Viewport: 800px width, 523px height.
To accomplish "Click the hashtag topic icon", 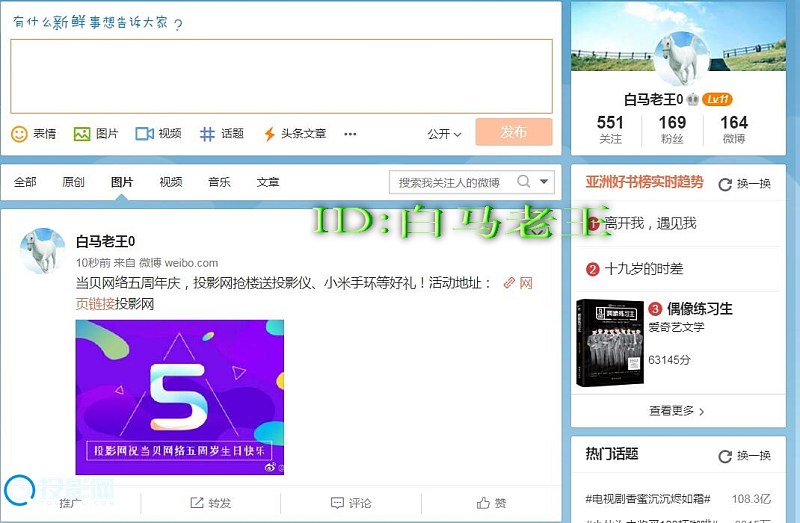I will pyautogui.click(x=207, y=134).
